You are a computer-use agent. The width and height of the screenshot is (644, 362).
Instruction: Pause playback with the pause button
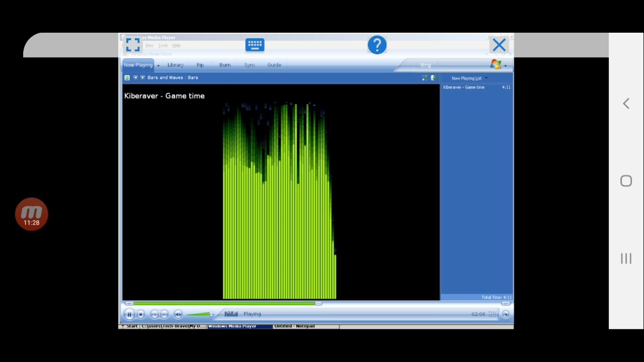tap(129, 314)
